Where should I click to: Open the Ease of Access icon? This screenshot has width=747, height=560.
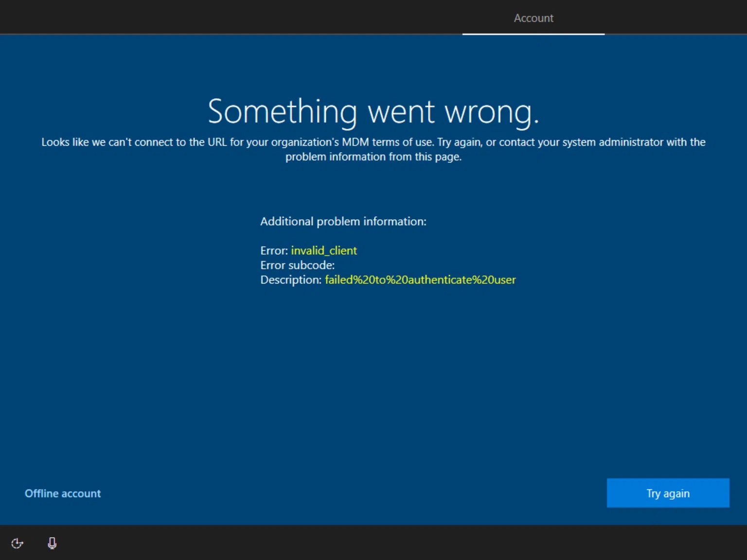(18, 543)
